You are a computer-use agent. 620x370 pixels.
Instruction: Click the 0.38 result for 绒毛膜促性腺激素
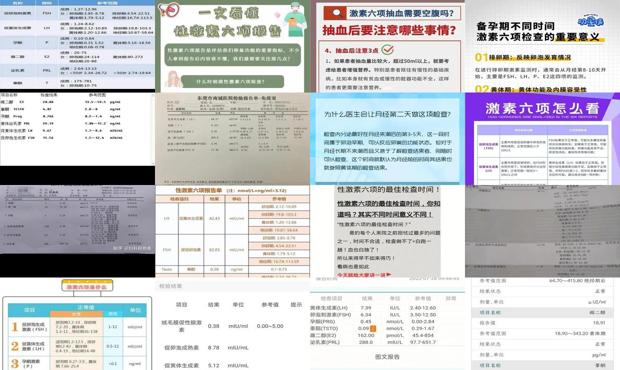(x=214, y=326)
